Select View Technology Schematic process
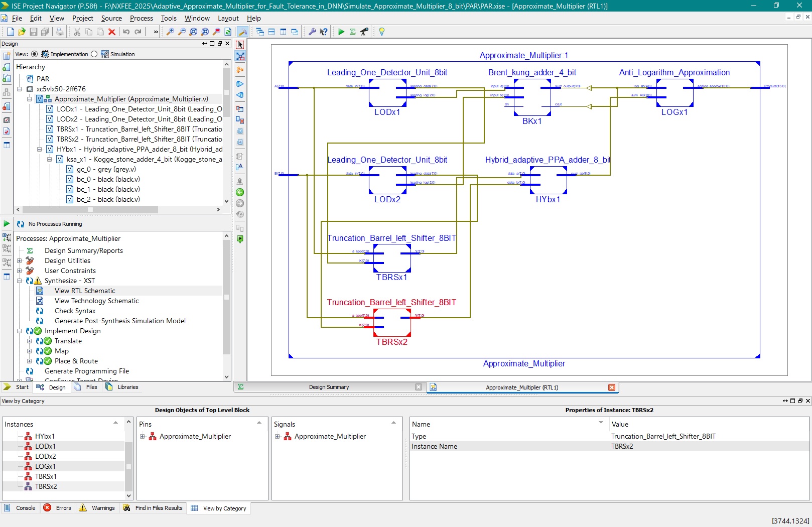 96,301
